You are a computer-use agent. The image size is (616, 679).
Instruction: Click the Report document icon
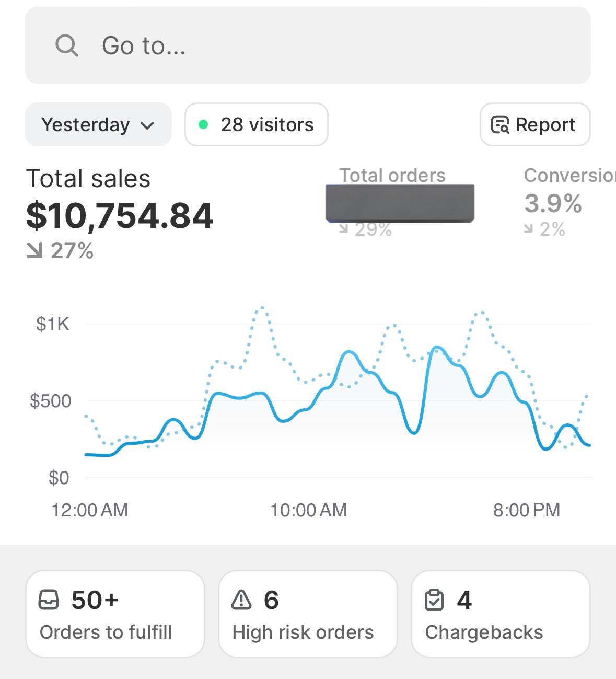tap(500, 125)
